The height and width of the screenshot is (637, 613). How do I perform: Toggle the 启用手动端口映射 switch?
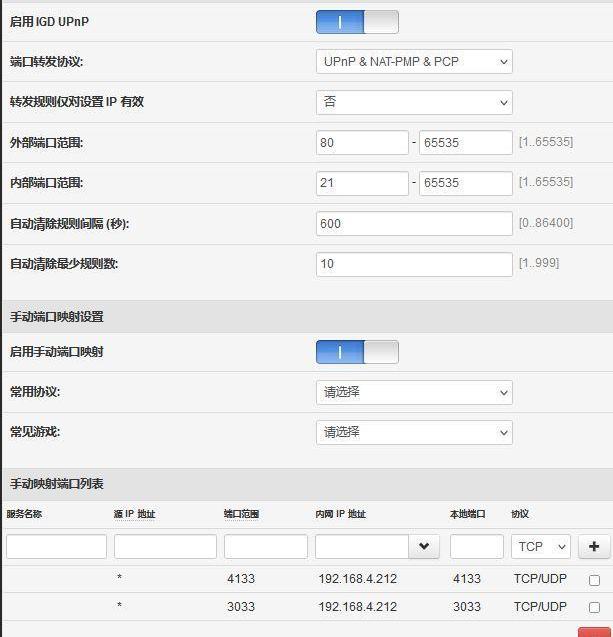[x=357, y=352]
